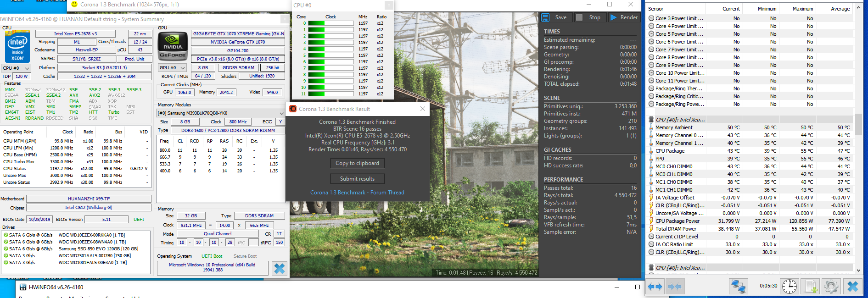This screenshot has height=298, width=868.
Task: Click the clock reset timer icon
Action: click(790, 287)
